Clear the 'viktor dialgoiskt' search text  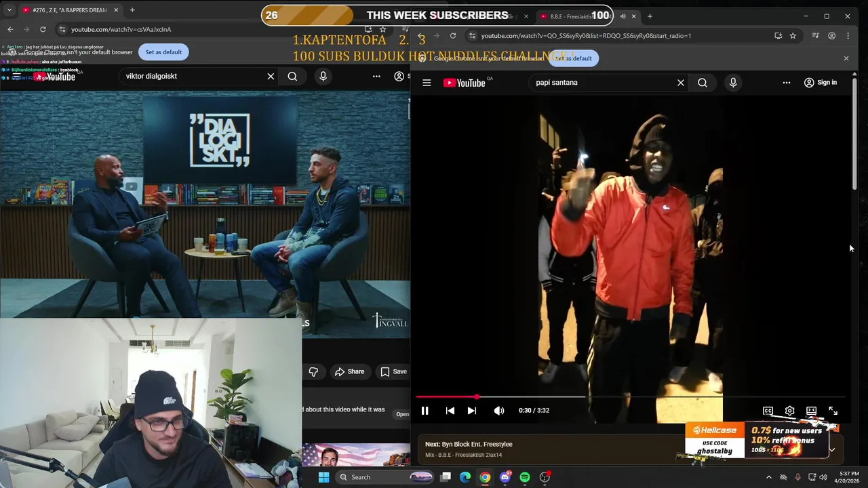(x=271, y=76)
